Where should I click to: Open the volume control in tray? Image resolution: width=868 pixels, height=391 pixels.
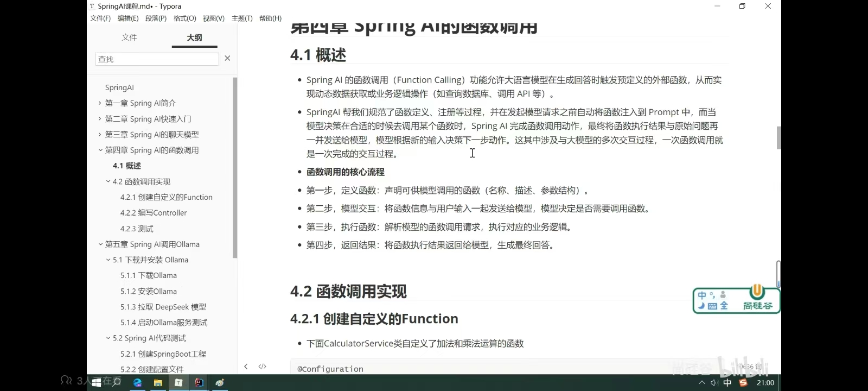[714, 382]
